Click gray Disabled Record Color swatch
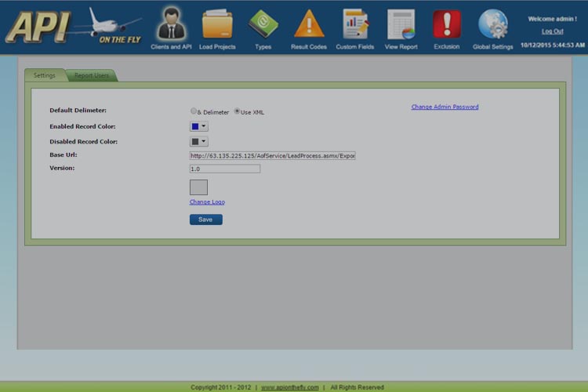The image size is (588, 392). click(195, 141)
